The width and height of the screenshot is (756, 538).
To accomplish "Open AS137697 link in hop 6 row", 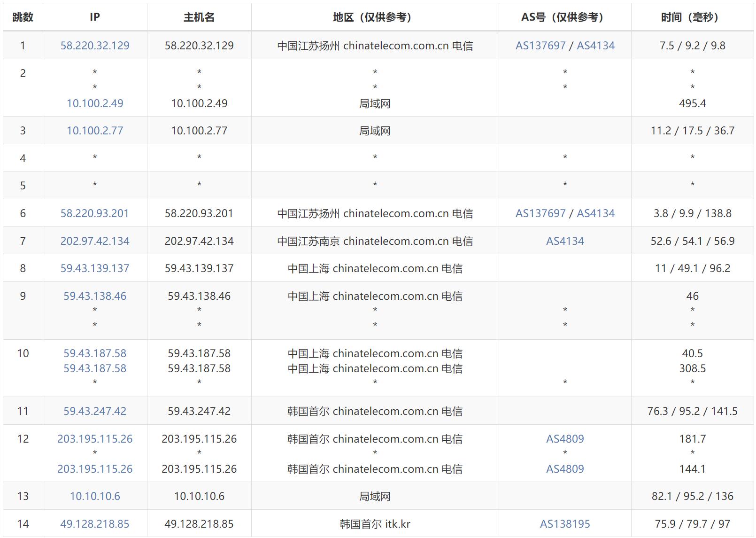I will click(x=540, y=213).
